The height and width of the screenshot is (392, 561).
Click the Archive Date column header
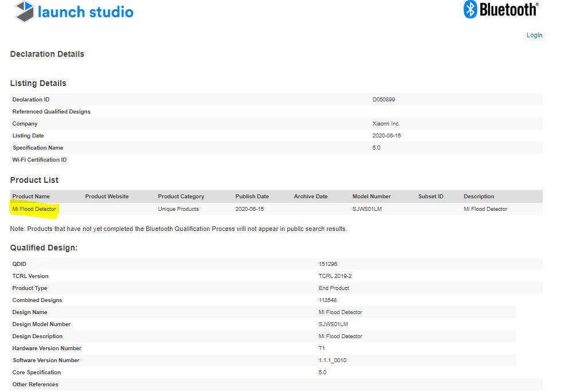pyautogui.click(x=310, y=197)
